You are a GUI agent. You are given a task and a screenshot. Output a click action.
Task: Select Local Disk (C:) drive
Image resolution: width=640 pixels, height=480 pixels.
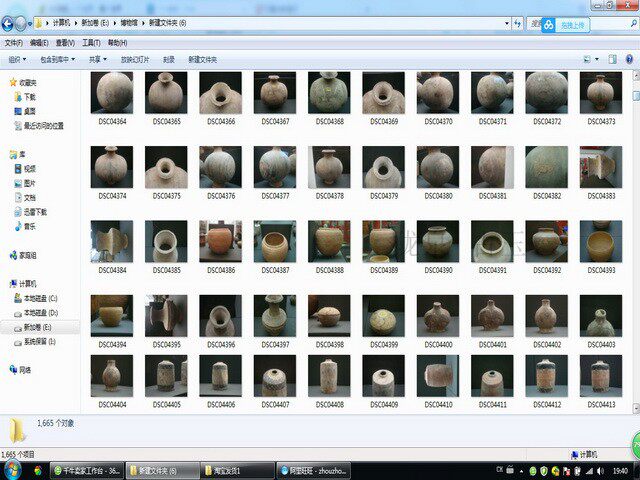39,298
